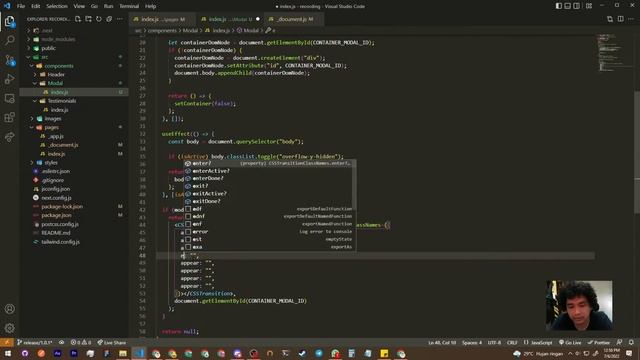The image size is (640, 360).
Task: Select the exitDone? suggestion
Action: (269, 201)
